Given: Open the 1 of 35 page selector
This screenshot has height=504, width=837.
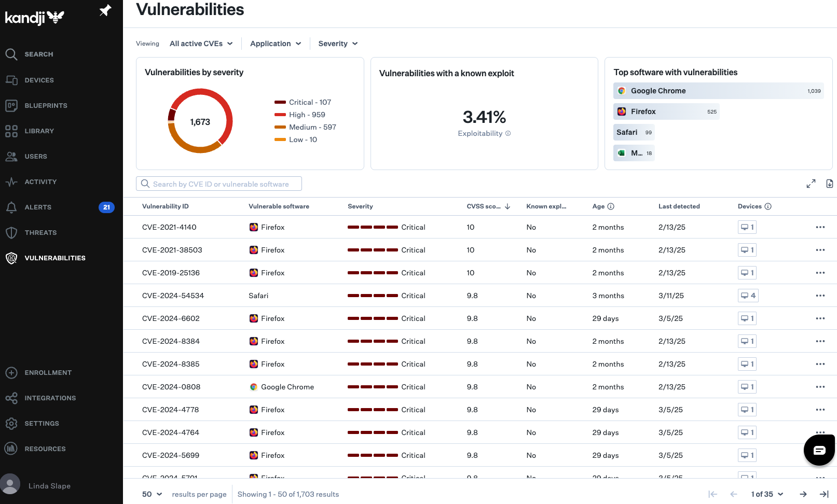Looking at the screenshot, I should 767,494.
